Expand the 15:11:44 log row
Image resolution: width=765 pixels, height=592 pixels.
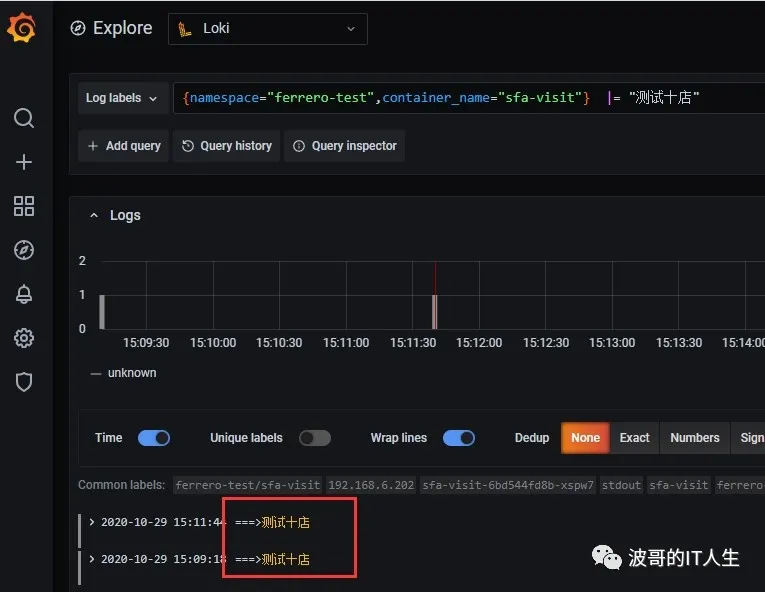(92, 522)
